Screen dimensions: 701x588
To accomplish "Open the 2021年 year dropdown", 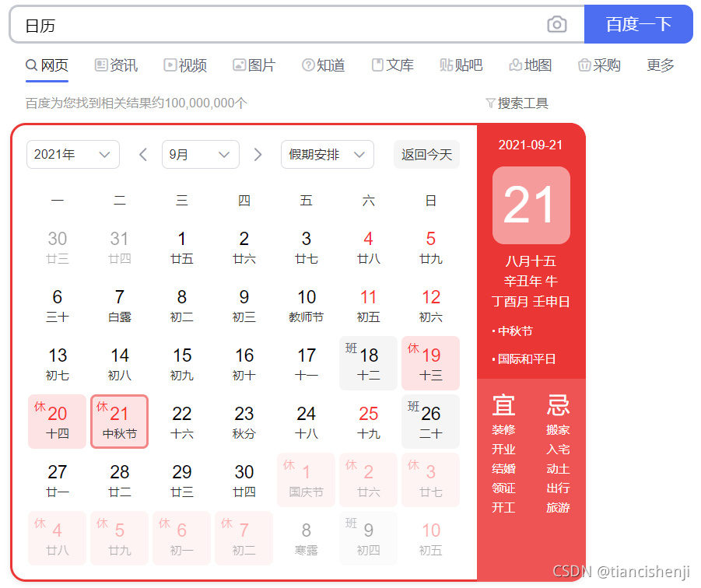I will [73, 155].
